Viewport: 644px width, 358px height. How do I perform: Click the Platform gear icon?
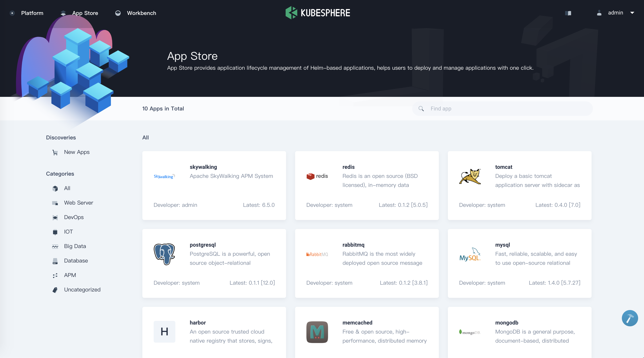pyautogui.click(x=12, y=13)
